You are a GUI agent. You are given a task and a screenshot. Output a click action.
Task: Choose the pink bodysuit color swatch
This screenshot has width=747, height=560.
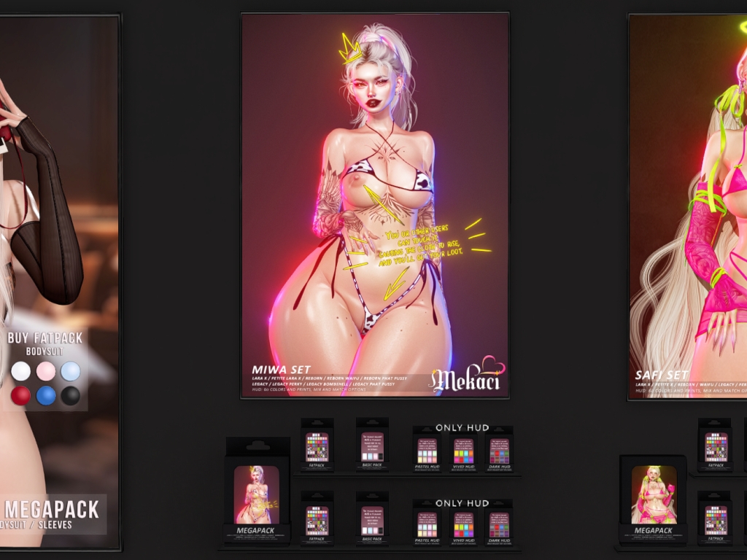(46, 371)
